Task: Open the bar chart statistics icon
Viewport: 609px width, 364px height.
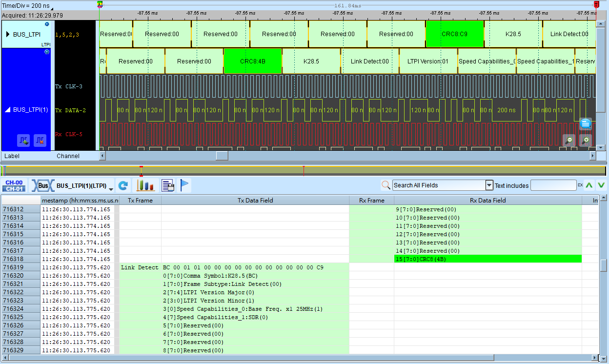Action: point(145,185)
